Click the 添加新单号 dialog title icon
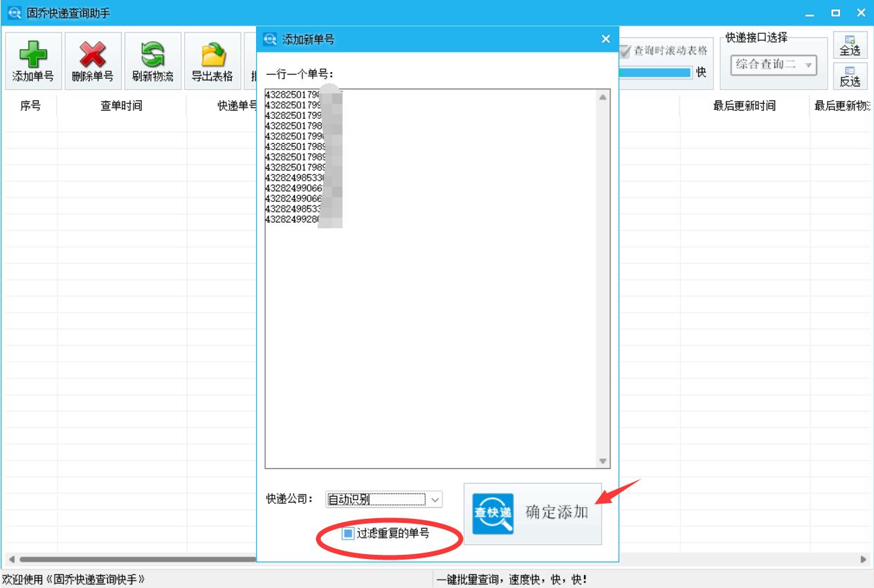This screenshot has width=874, height=588. coord(269,39)
